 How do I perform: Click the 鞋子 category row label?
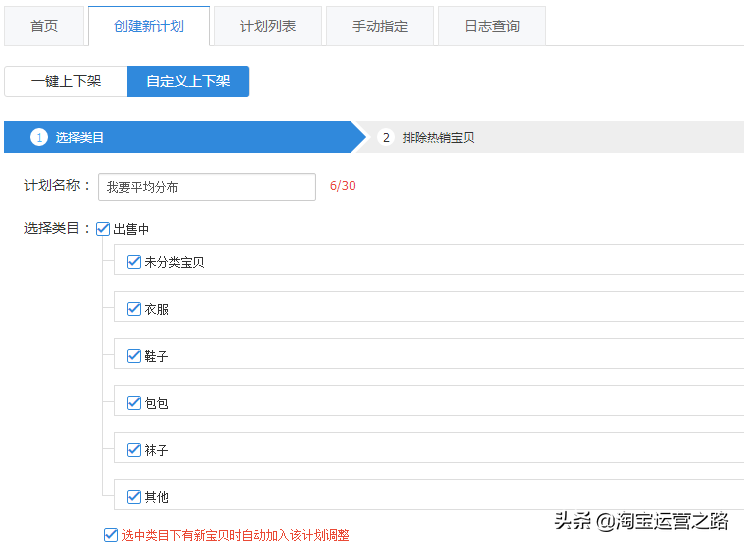(157, 356)
